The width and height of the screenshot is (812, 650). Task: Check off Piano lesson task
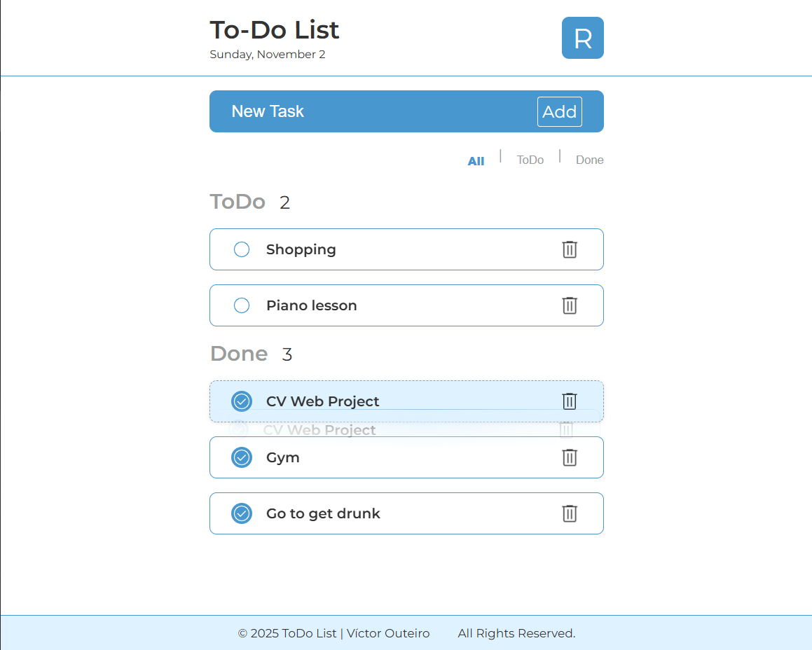tap(242, 305)
